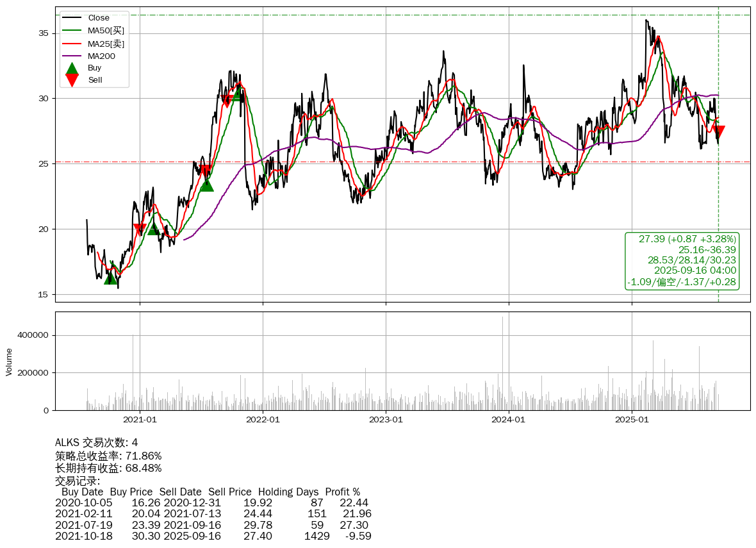Click the 2025-01 label on the x-axis
The width and height of the screenshot is (756, 548).
point(632,420)
